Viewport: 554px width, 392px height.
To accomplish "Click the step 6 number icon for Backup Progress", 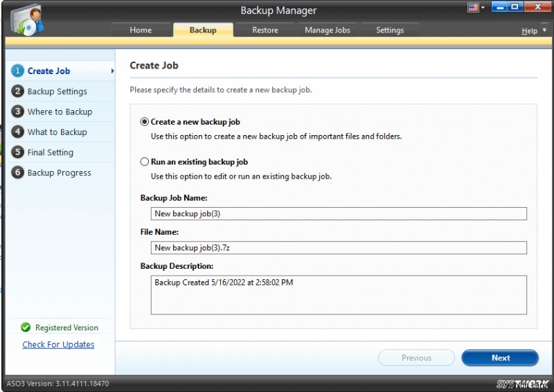I will point(17,172).
